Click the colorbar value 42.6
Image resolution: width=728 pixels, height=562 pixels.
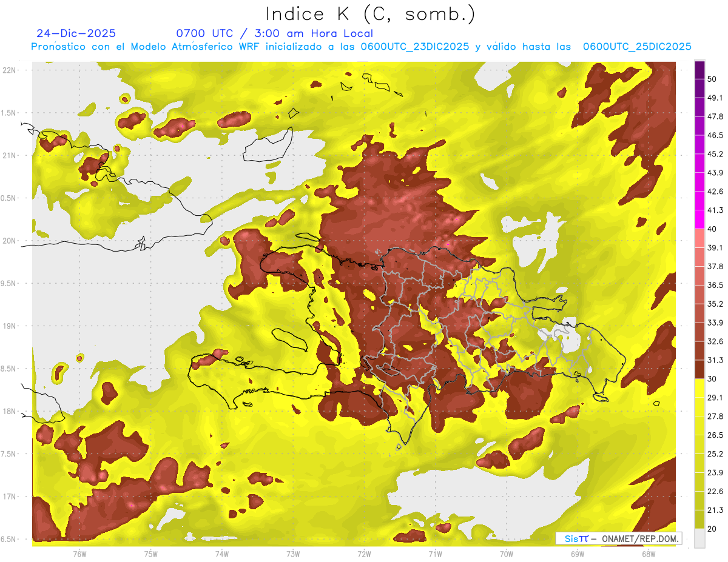click(x=715, y=192)
